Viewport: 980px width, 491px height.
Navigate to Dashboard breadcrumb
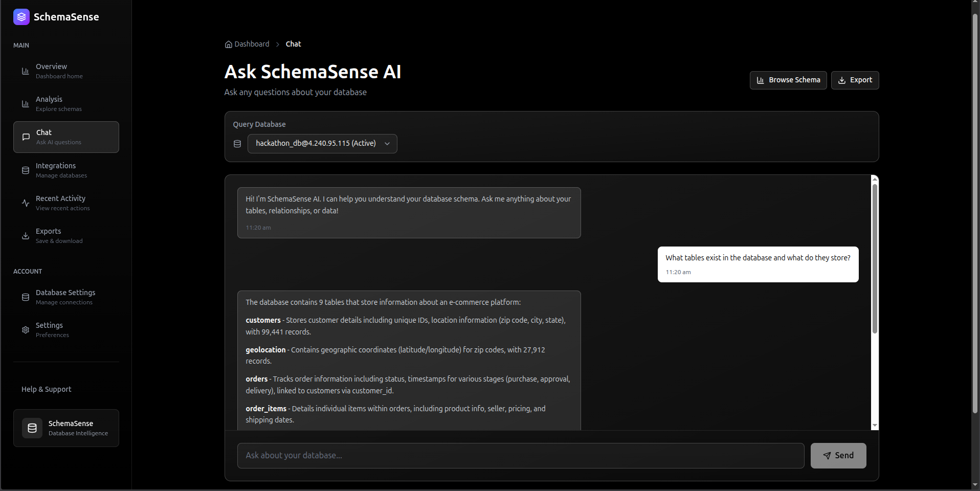251,44
